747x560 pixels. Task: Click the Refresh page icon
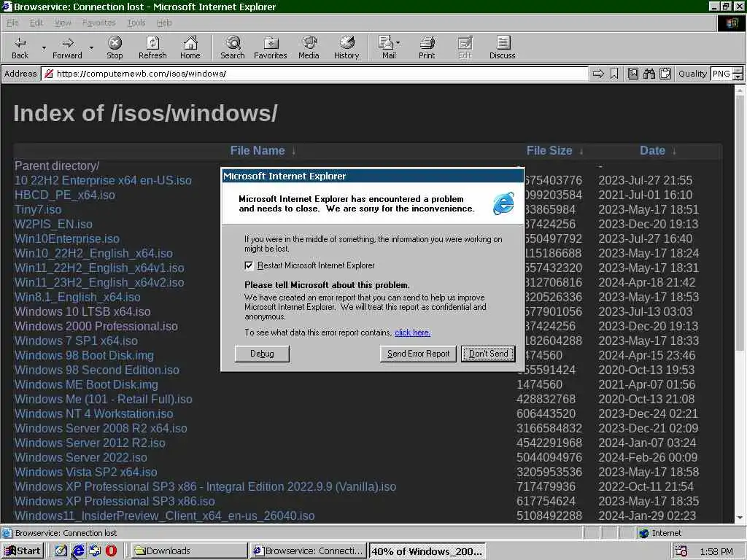click(152, 47)
